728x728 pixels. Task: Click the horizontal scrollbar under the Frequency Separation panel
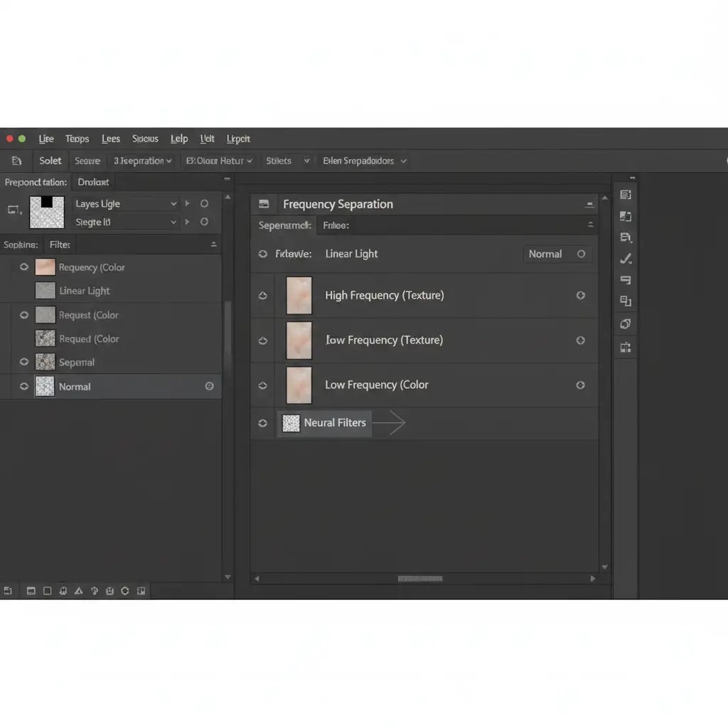tap(420, 579)
